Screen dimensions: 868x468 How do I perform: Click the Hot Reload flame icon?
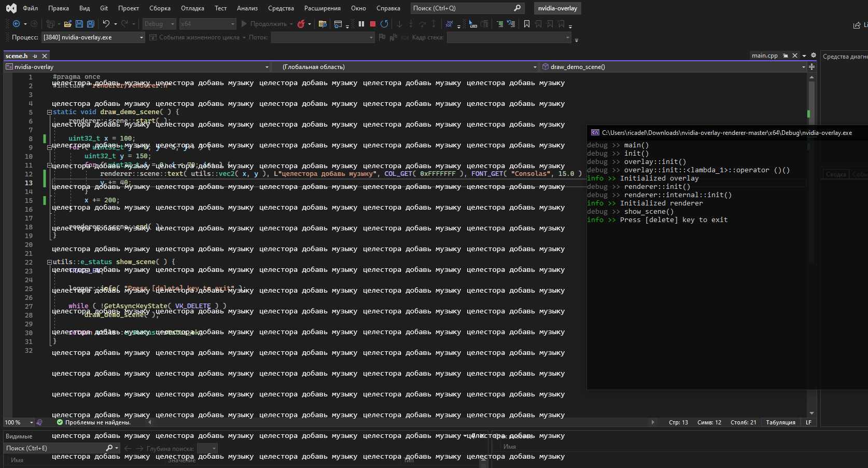coord(301,24)
